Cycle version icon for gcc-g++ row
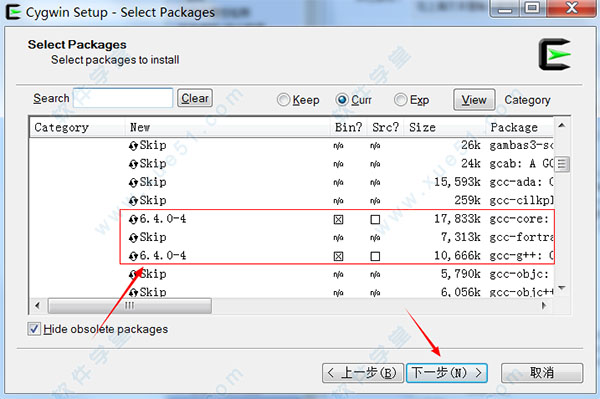600x399 pixels. [x=133, y=256]
